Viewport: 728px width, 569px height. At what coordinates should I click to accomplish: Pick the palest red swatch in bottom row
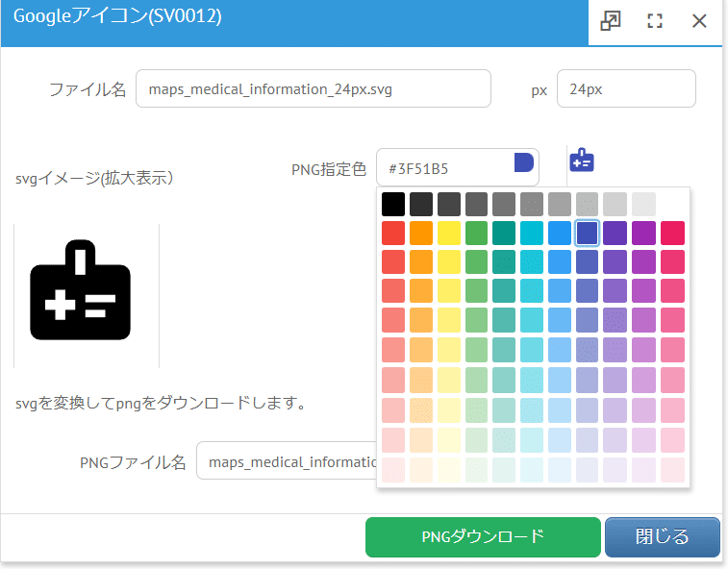coord(393,470)
